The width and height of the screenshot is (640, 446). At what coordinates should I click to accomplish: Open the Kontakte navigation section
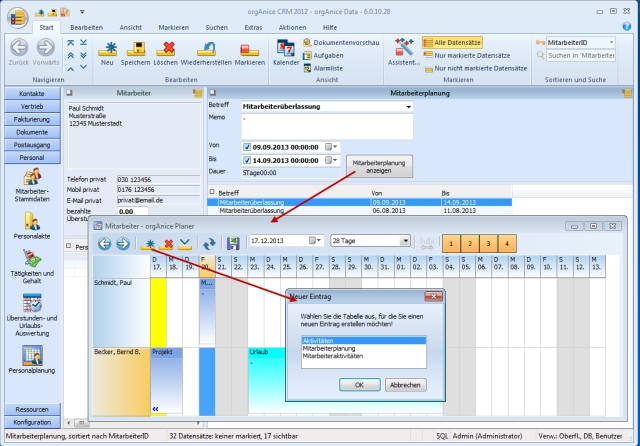32,93
